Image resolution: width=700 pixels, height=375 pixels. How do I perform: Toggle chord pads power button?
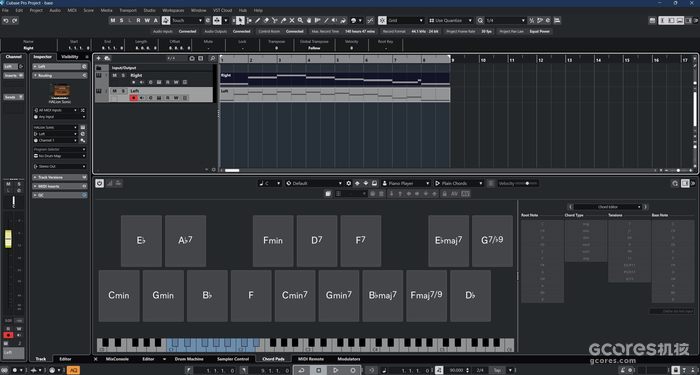click(x=99, y=183)
